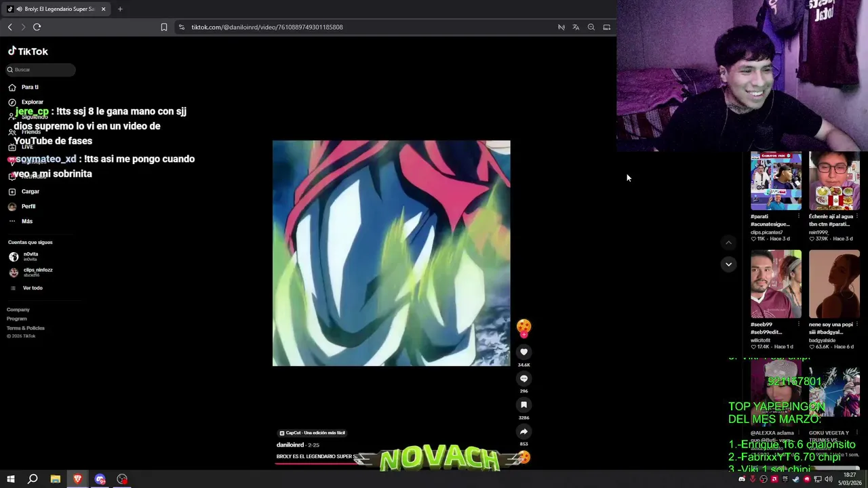Go to previous video with up chevron
868x488 pixels.
coord(728,243)
